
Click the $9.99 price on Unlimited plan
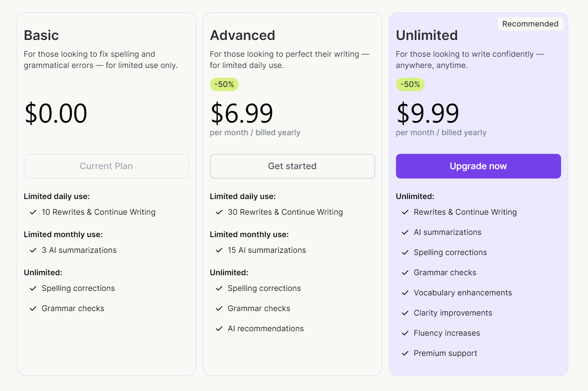tap(428, 113)
